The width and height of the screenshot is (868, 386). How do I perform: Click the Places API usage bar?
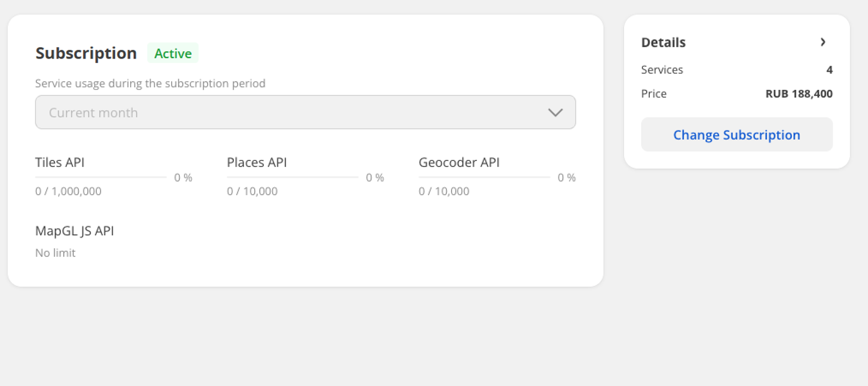292,177
